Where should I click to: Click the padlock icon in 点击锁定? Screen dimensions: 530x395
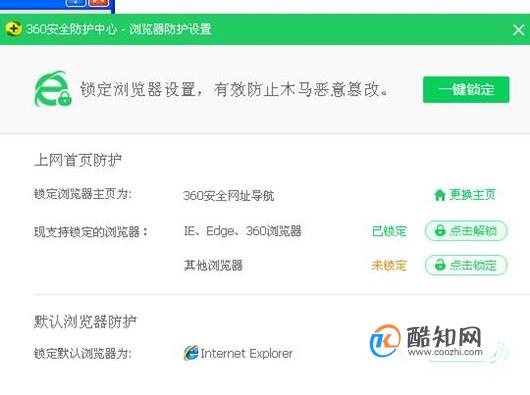point(440,265)
